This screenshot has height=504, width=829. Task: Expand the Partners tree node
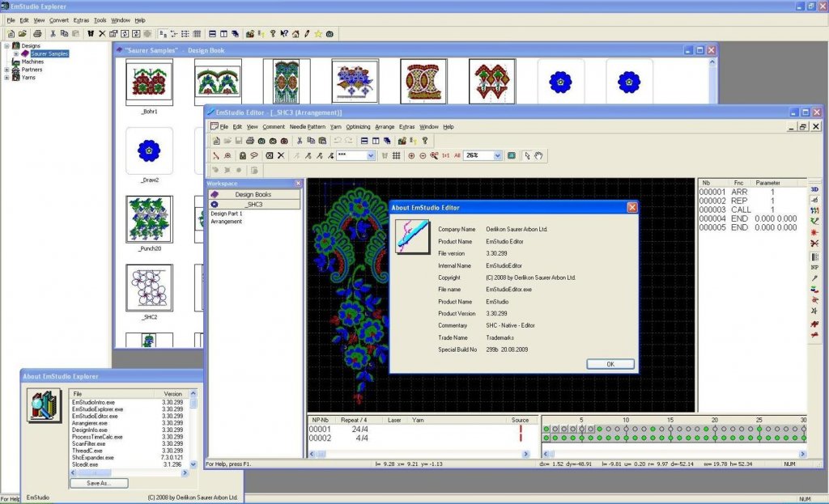point(6,70)
